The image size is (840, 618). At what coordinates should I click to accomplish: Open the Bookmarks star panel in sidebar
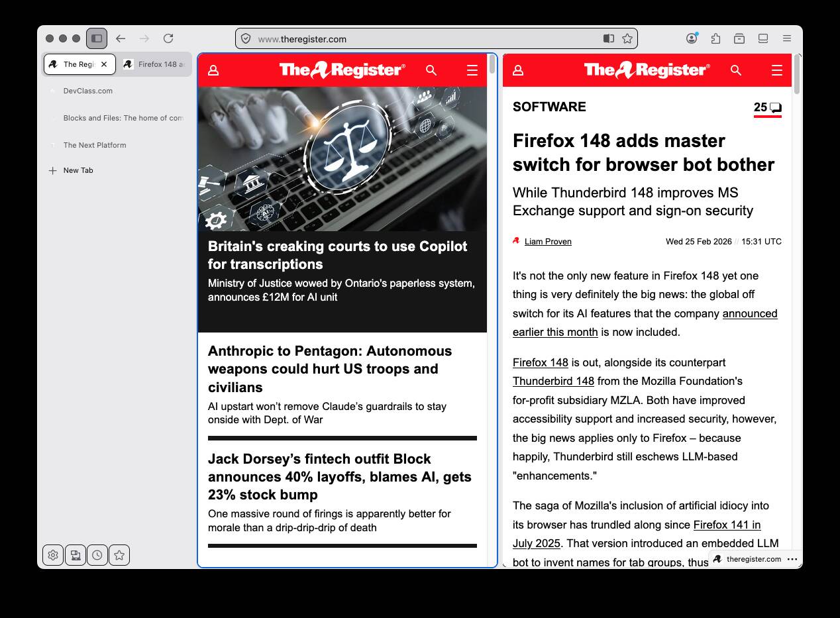click(119, 555)
